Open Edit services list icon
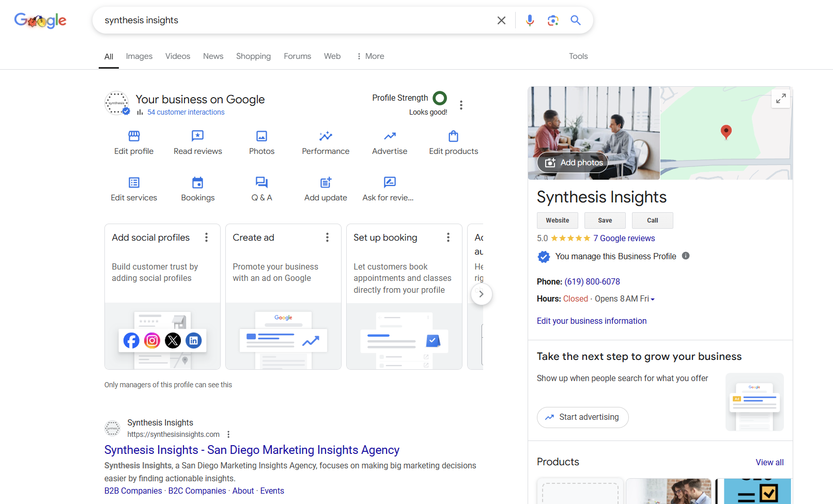Screen dimensions: 833x504 (x=134, y=182)
